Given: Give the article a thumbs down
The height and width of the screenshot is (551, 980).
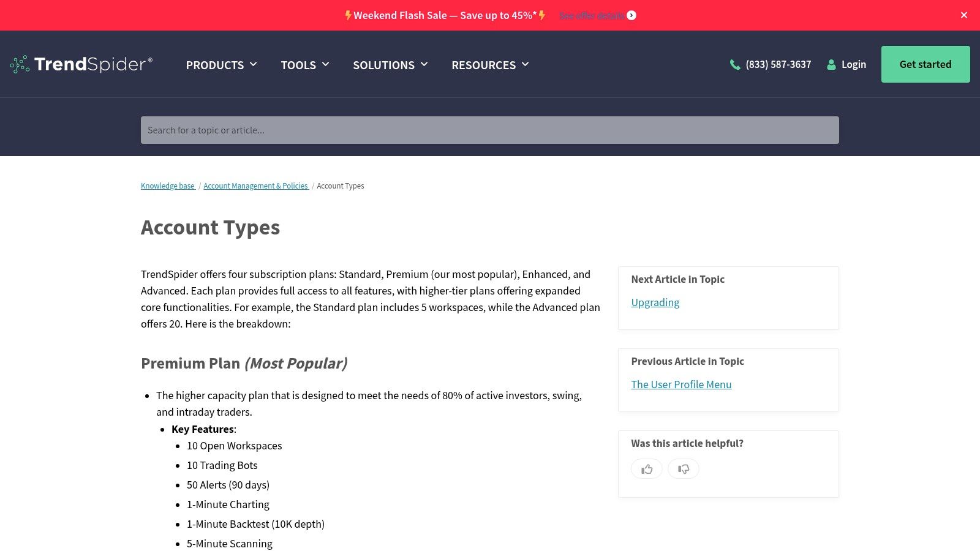Looking at the screenshot, I should click(684, 469).
